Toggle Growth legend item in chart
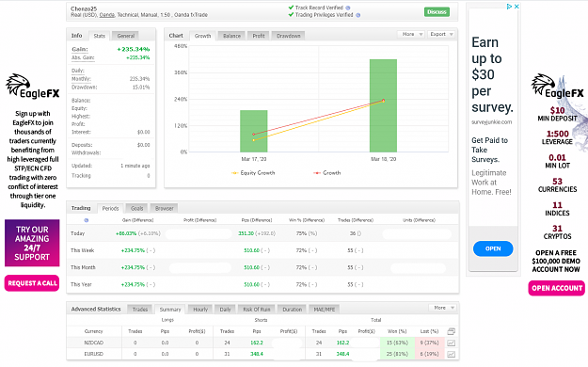The image size is (588, 367). point(327,173)
